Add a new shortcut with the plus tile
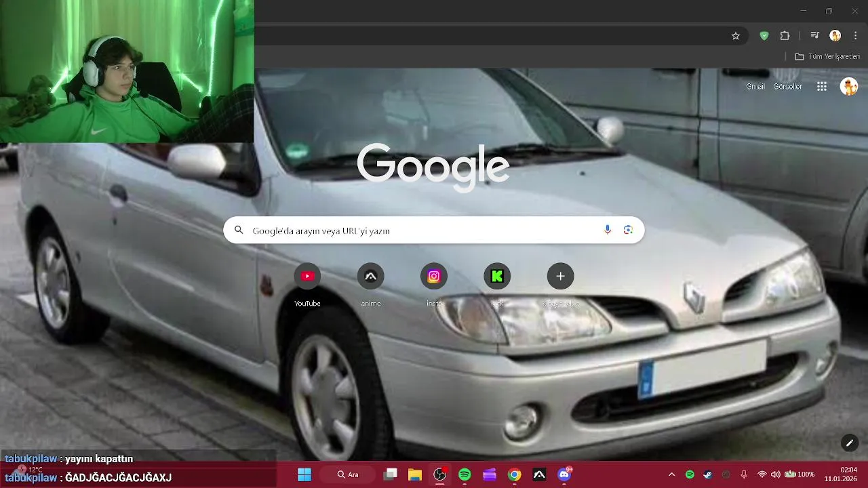Viewport: 868px width, 488px height. point(561,276)
